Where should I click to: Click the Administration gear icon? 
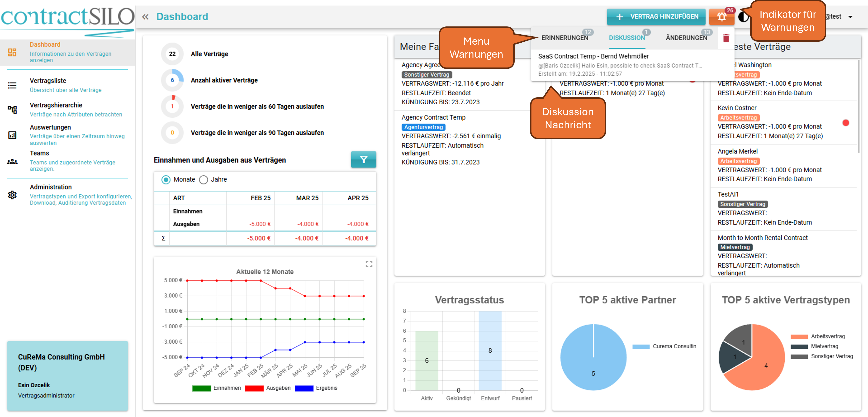(12, 195)
